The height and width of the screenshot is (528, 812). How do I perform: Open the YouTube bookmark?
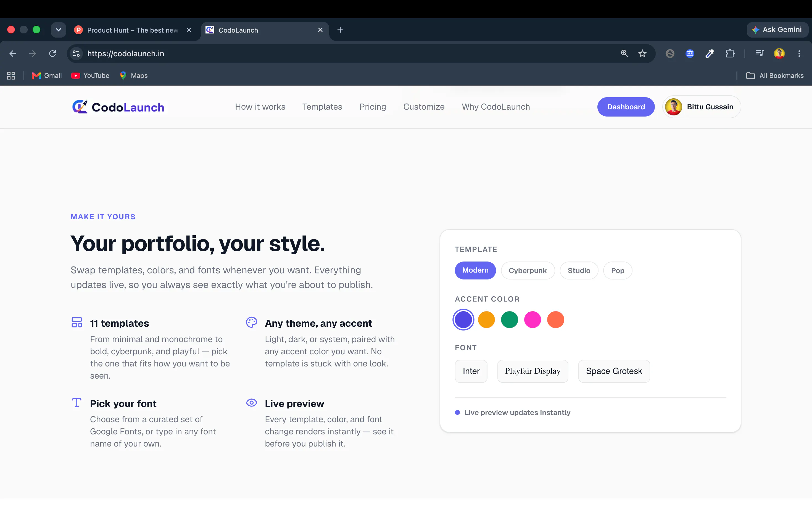pyautogui.click(x=90, y=76)
